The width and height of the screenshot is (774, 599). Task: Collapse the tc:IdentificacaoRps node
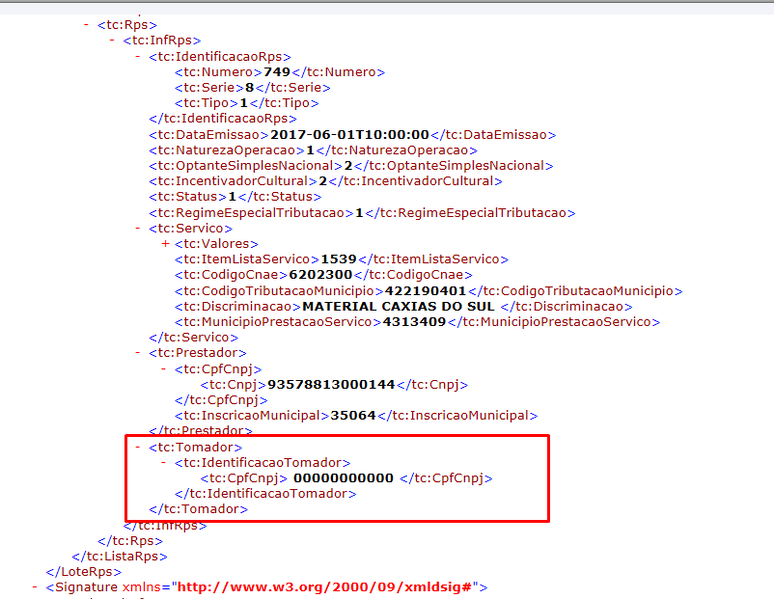point(138,56)
